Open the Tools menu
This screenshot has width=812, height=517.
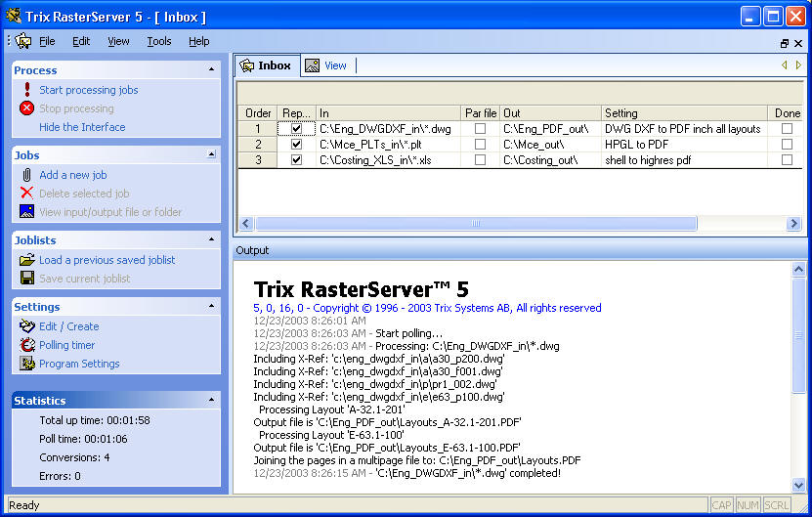pyautogui.click(x=159, y=41)
